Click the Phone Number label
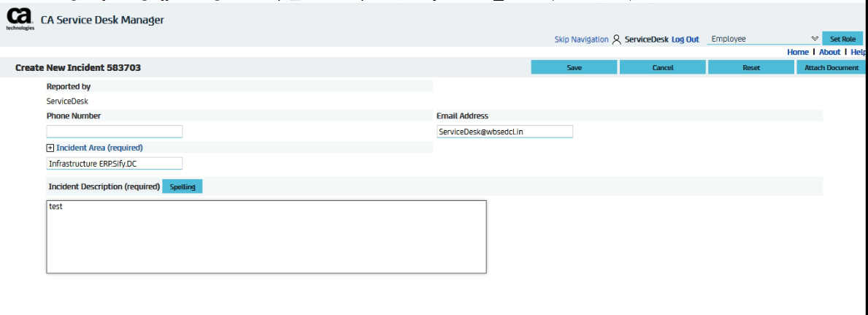The image size is (868, 315). pos(74,116)
